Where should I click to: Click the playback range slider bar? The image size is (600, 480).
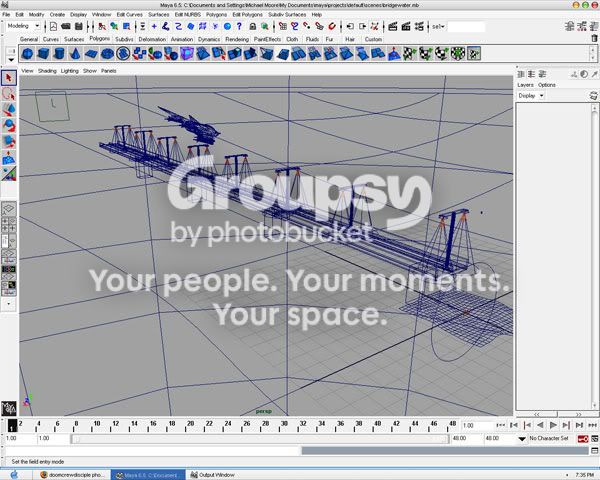coord(260,439)
